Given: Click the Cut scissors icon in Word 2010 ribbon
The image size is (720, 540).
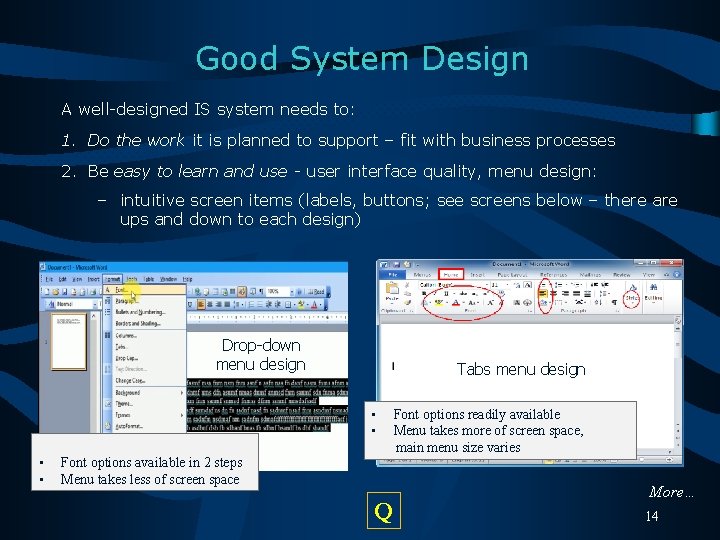Looking at the screenshot, I should [407, 285].
